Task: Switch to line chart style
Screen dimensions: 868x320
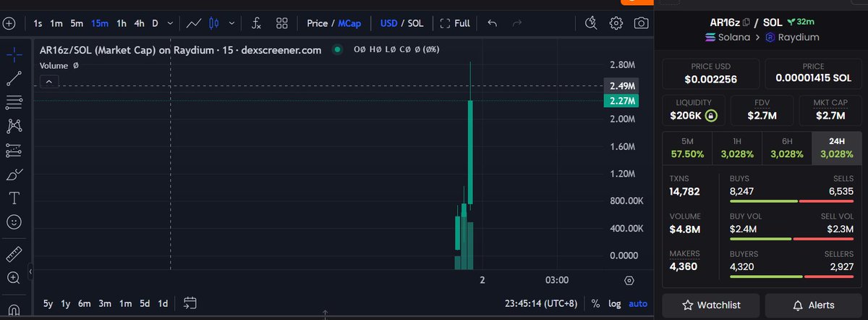Action: tap(193, 23)
